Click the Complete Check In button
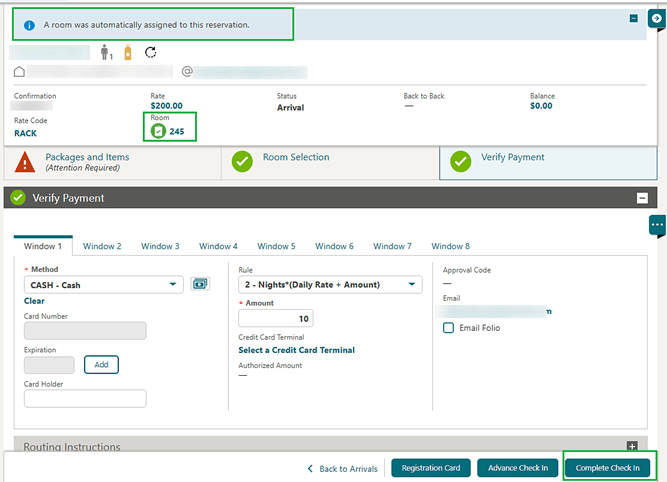Screen dimensions: 667x482 [607, 468]
